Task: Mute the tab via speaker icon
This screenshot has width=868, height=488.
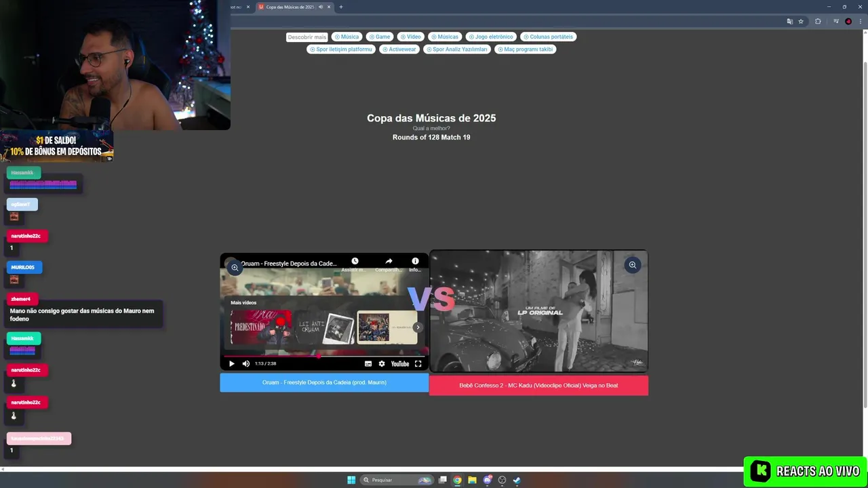Action: (x=320, y=7)
